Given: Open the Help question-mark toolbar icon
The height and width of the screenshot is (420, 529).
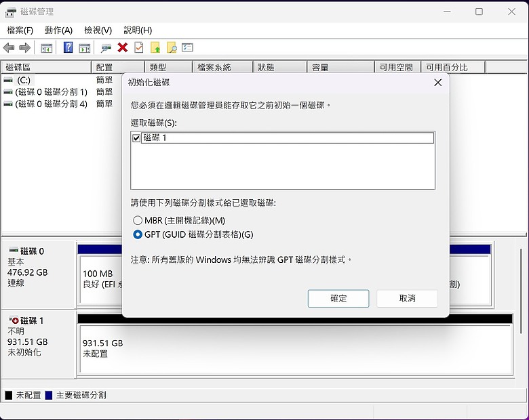Looking at the screenshot, I should click(68, 47).
